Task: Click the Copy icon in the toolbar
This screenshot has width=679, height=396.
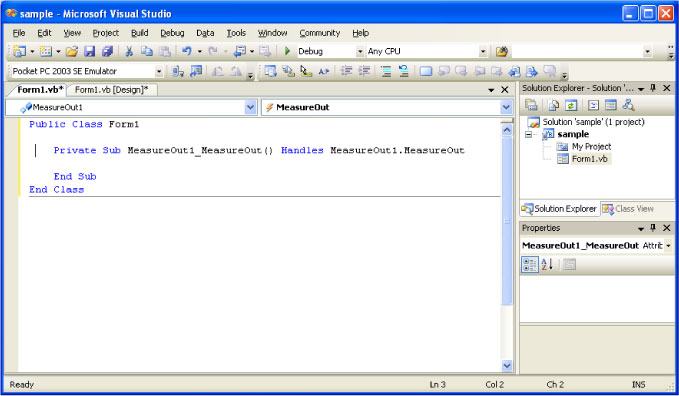Action: point(147,51)
